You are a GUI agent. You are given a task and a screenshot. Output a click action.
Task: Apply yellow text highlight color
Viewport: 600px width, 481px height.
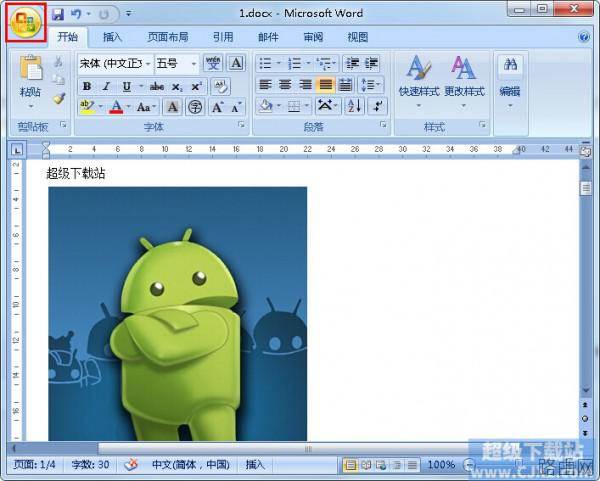click(87, 107)
